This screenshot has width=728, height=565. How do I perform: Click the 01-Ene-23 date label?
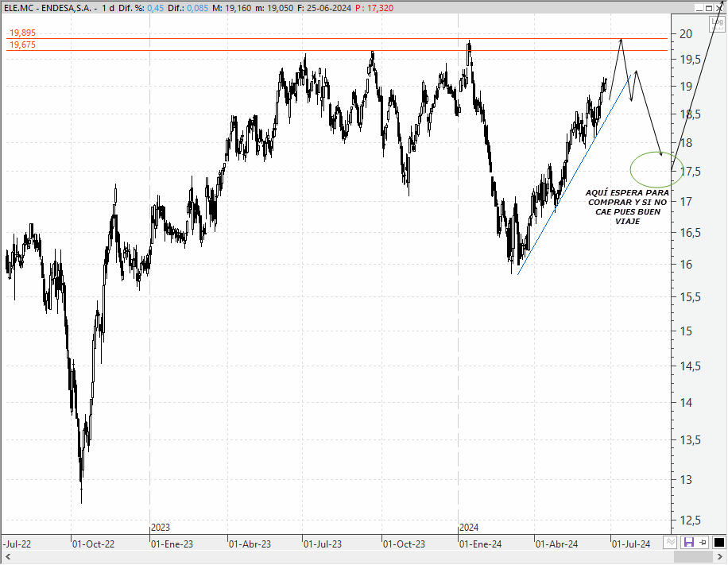172,544
